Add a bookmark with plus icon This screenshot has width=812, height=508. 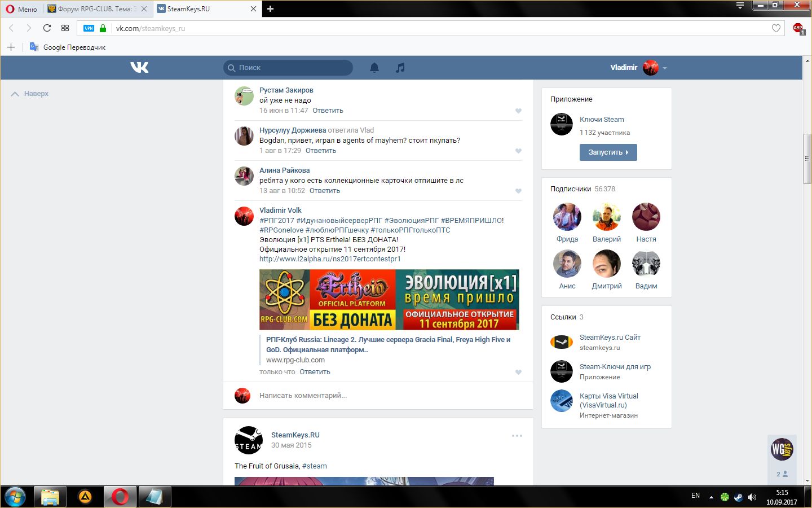[x=11, y=47]
